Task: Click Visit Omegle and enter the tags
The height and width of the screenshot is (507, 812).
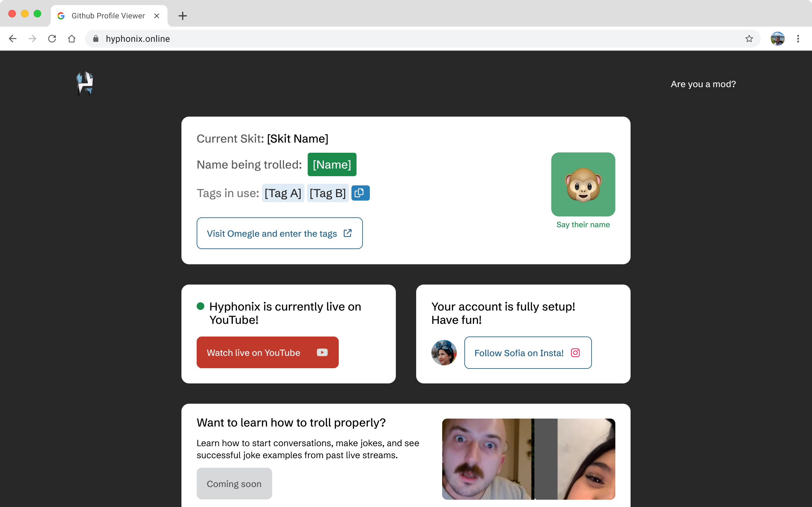Action: pyautogui.click(x=279, y=233)
